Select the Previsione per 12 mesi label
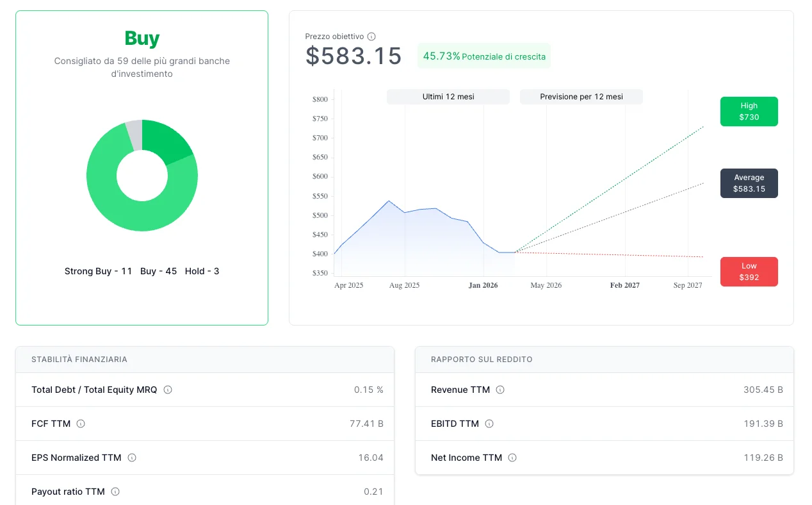This screenshot has height=505, width=812. (581, 97)
